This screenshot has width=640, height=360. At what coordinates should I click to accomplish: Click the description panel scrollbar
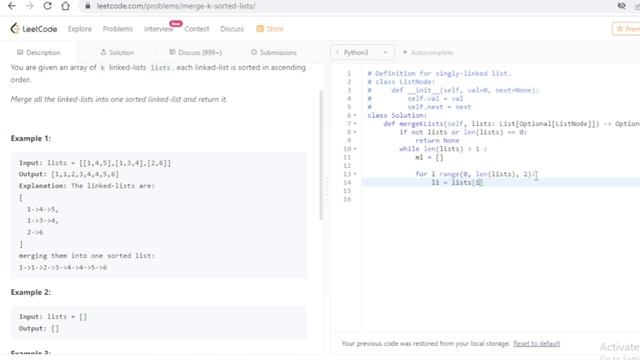pyautogui.click(x=321, y=155)
